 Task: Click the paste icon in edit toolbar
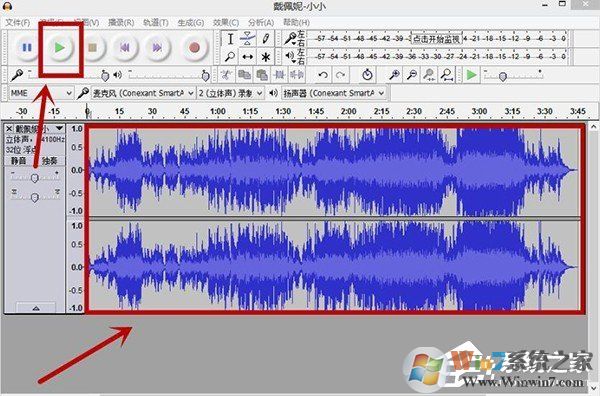coord(262,75)
